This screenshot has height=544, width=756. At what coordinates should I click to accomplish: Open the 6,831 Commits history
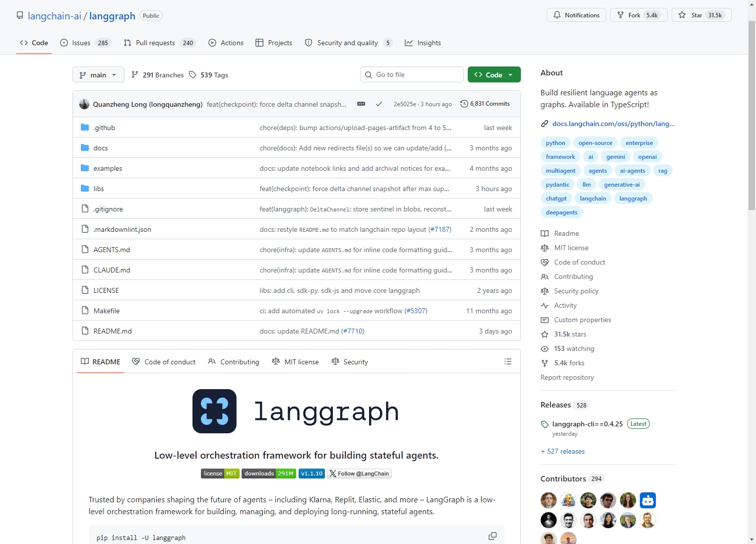point(485,104)
